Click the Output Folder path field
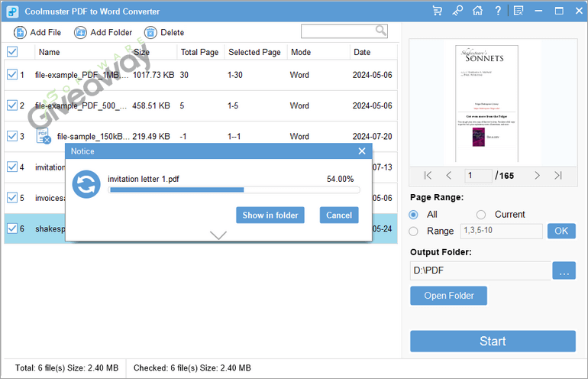The height and width of the screenshot is (379, 588). 480,270
